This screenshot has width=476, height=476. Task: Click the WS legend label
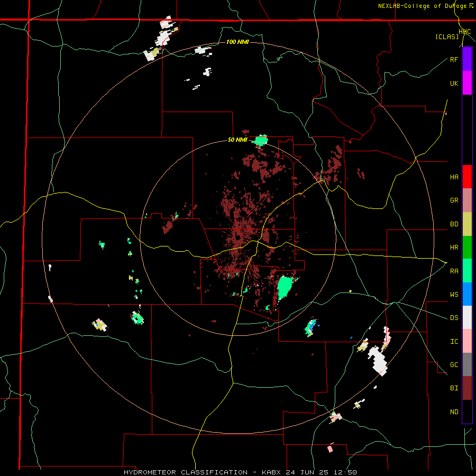point(454,294)
